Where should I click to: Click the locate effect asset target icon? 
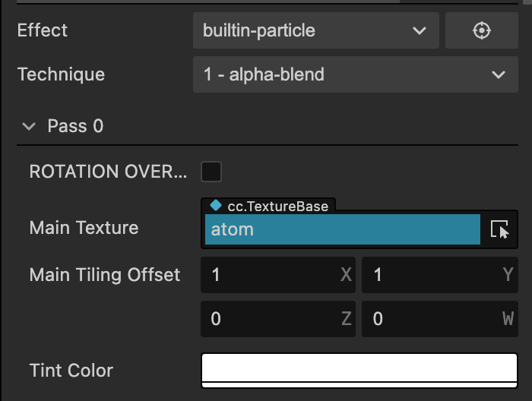tap(481, 31)
